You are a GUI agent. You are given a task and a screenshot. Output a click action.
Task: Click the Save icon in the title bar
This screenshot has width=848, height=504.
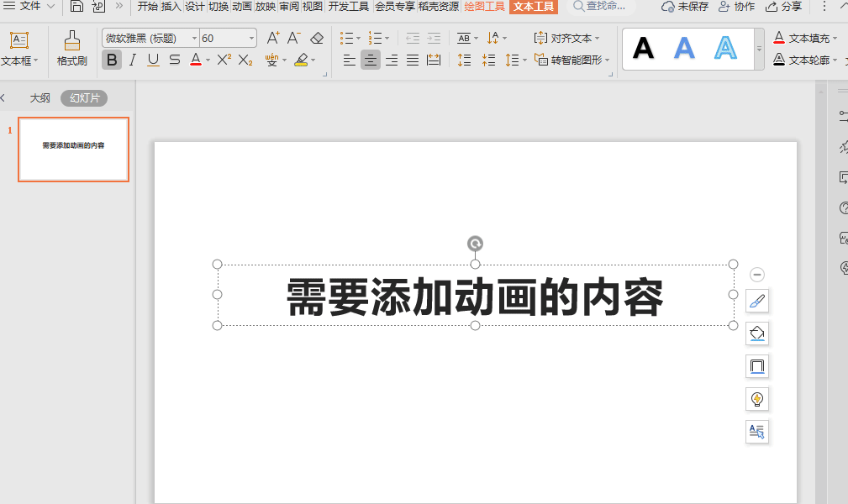click(76, 6)
